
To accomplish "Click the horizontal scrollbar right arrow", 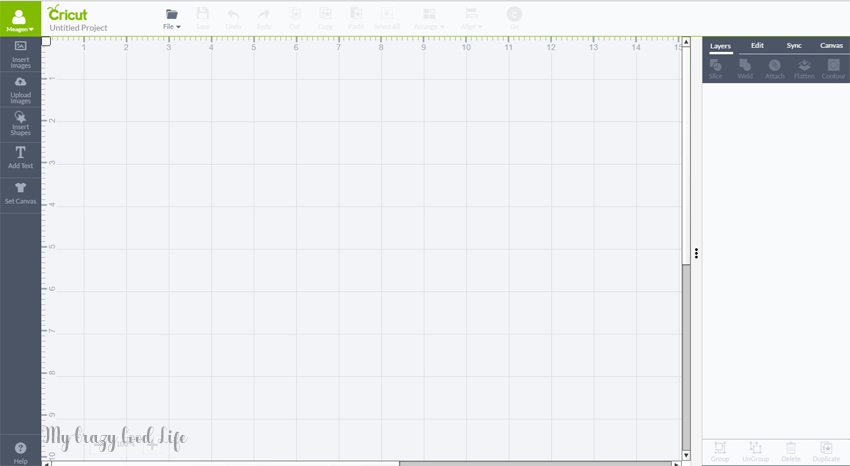I will [x=677, y=464].
